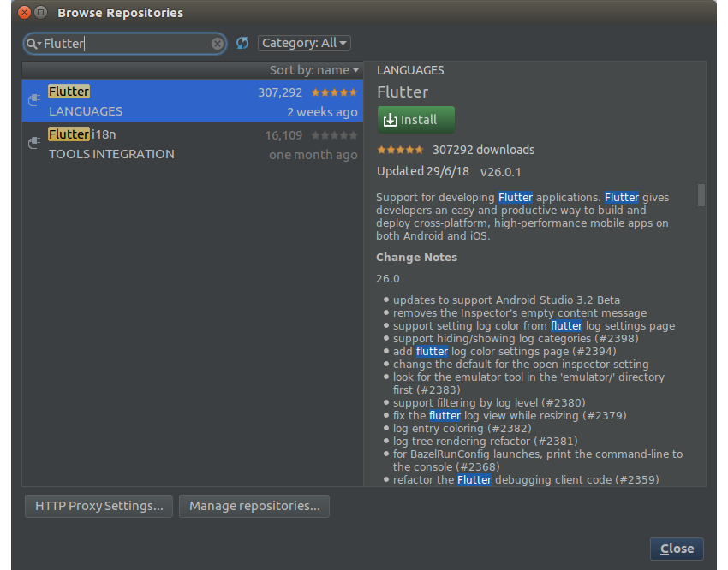Open HTTP Proxy Settings
728x570 pixels.
98,506
